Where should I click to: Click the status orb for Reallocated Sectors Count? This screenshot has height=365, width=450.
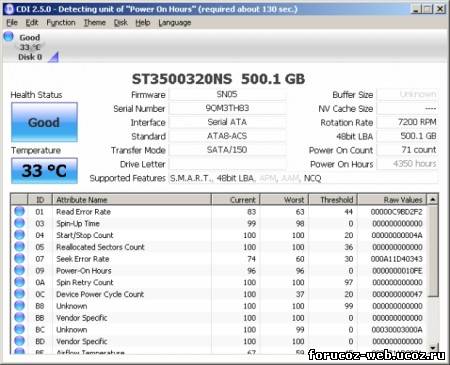click(x=20, y=247)
